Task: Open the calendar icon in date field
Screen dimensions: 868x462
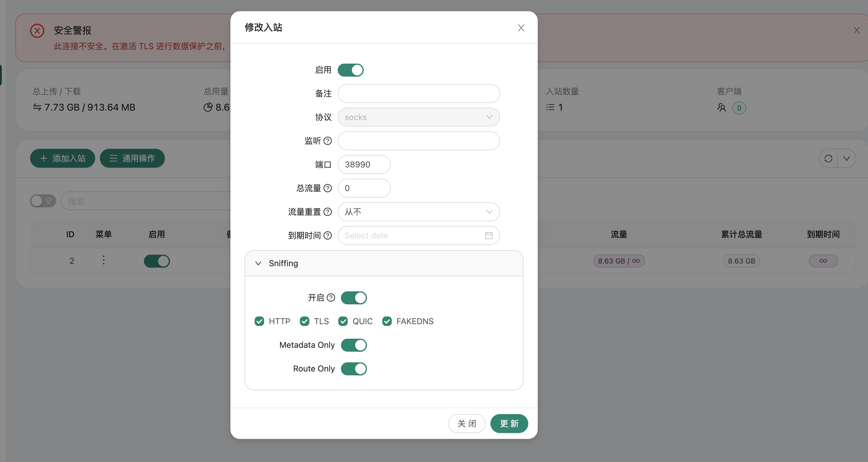Action: pyautogui.click(x=489, y=235)
